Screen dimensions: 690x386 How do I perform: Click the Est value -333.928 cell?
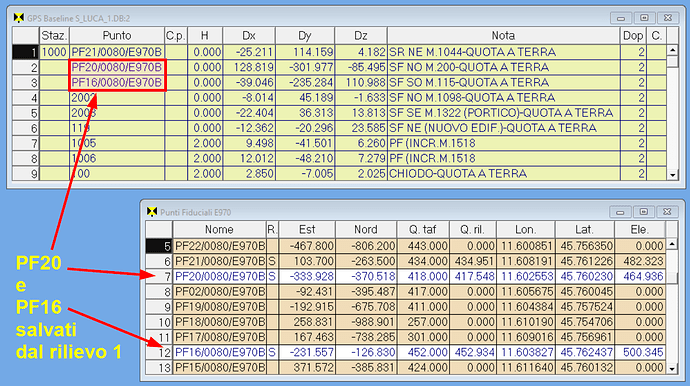307,276
